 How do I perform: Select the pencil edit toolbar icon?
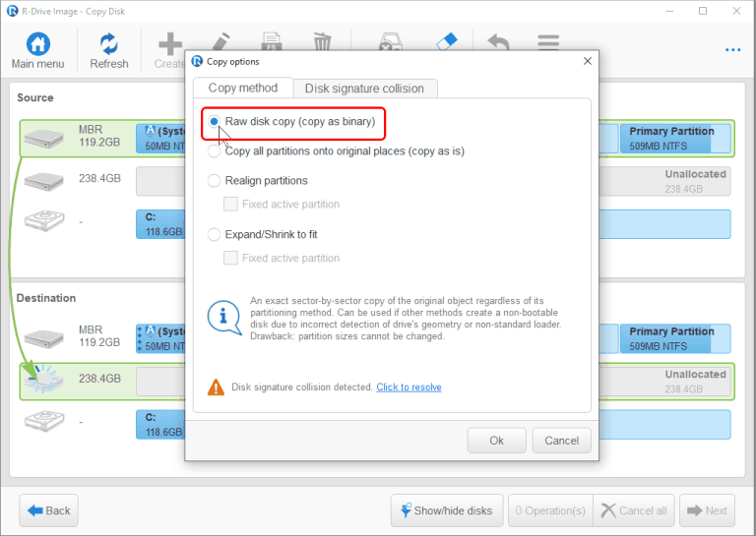tap(221, 41)
